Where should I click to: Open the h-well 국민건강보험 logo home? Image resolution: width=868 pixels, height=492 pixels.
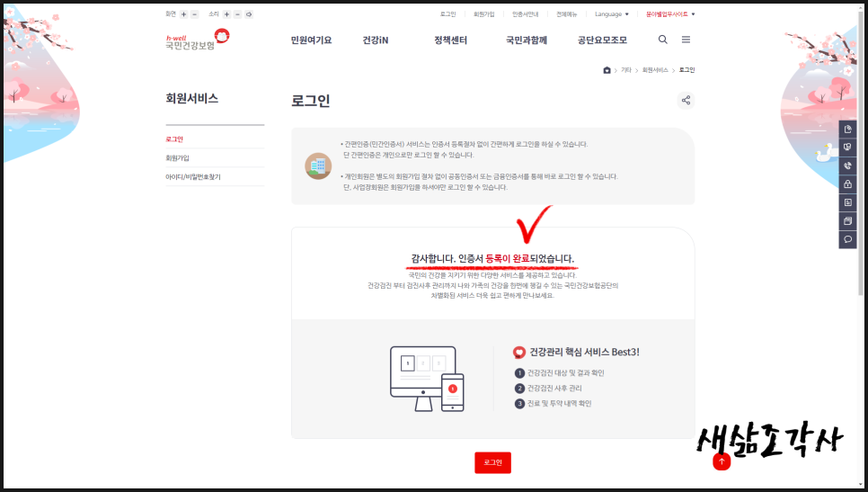click(x=197, y=40)
